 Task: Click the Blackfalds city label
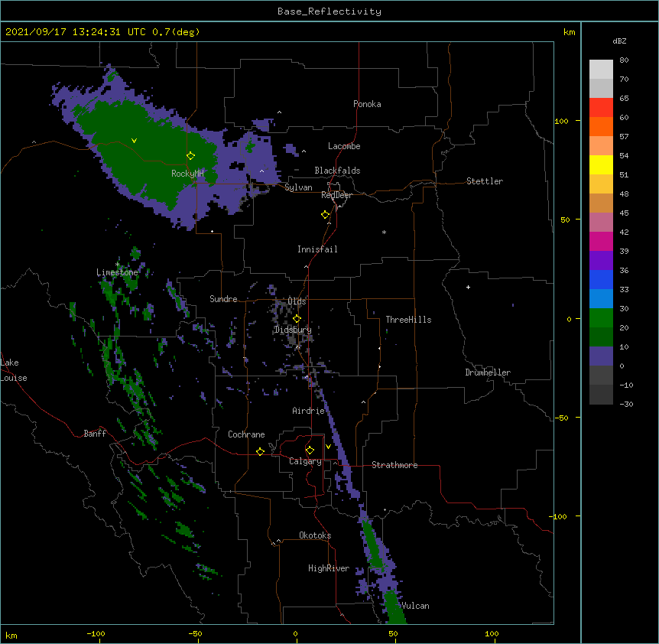coord(337,171)
